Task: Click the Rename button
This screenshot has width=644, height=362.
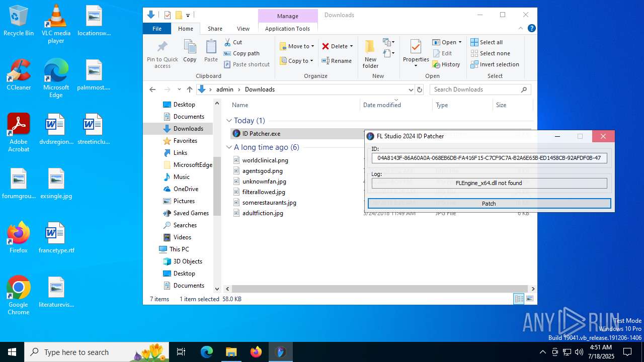Action: pyautogui.click(x=337, y=61)
